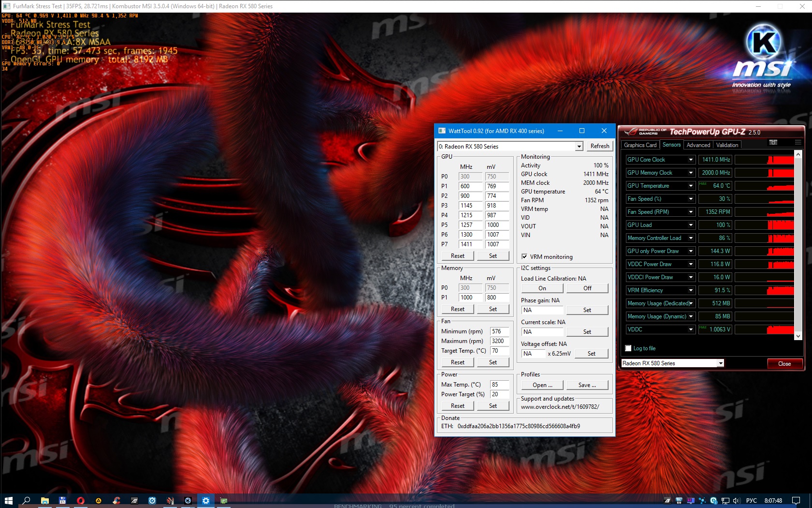This screenshot has height=508, width=812.
Task: Save current WattTool profile
Action: click(x=587, y=385)
